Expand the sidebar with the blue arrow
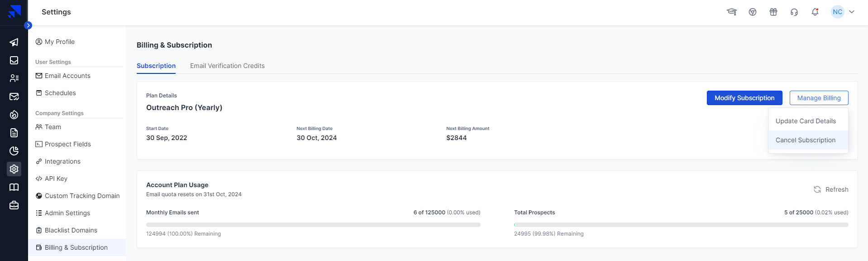The image size is (868, 261). (28, 25)
